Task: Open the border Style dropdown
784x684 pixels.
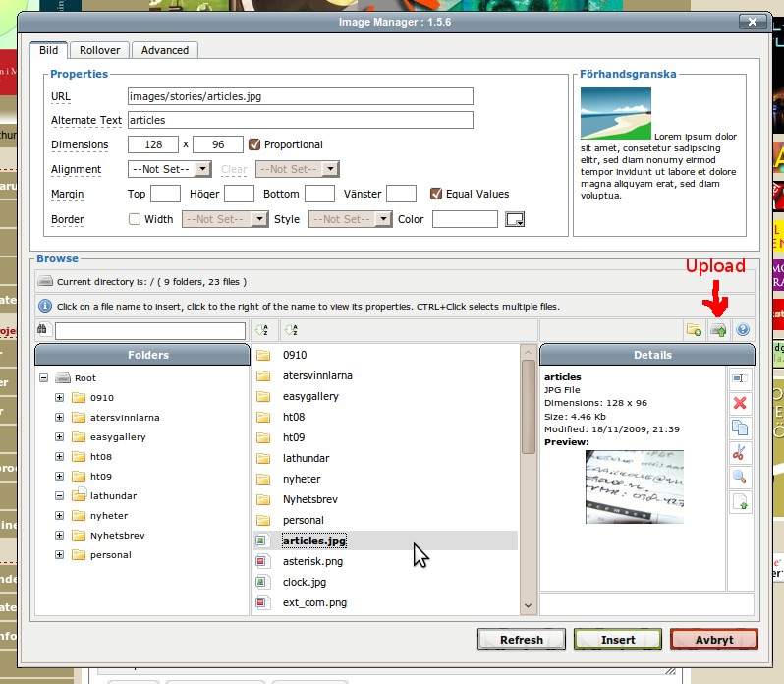Action: click(x=351, y=219)
